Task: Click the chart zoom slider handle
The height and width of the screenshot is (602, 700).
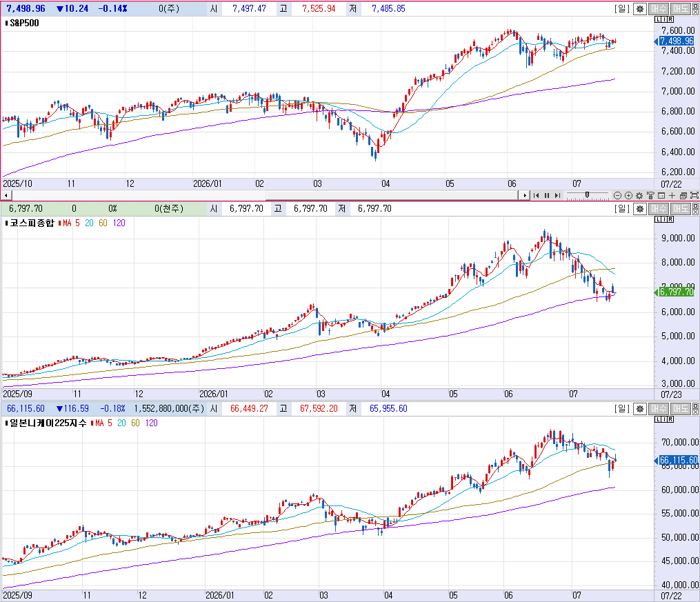Action: [x=587, y=194]
